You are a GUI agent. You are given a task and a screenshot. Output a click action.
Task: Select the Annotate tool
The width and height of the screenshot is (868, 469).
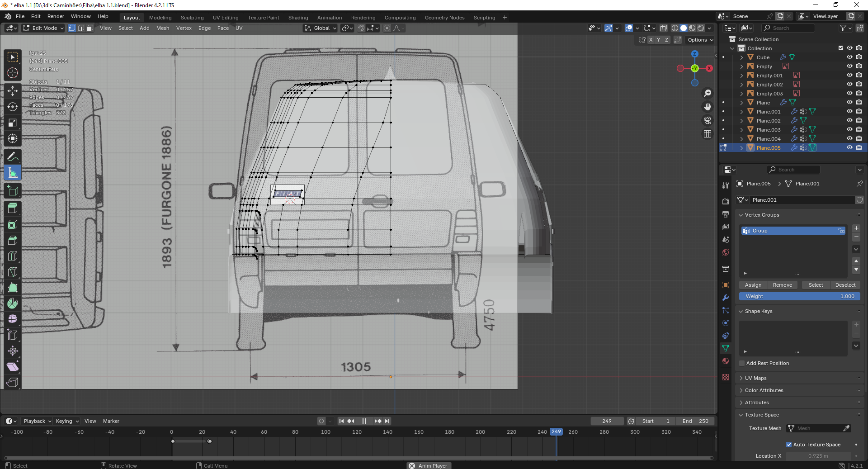point(13,157)
